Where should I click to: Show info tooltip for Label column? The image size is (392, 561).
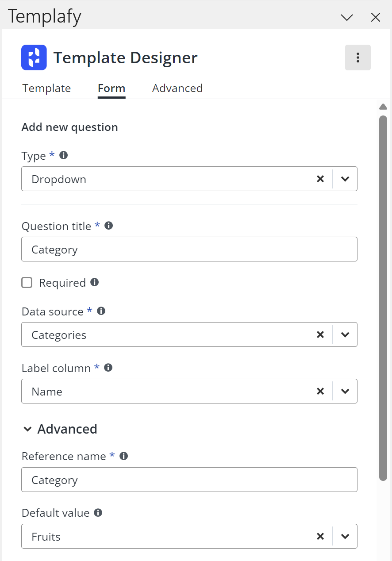click(108, 368)
